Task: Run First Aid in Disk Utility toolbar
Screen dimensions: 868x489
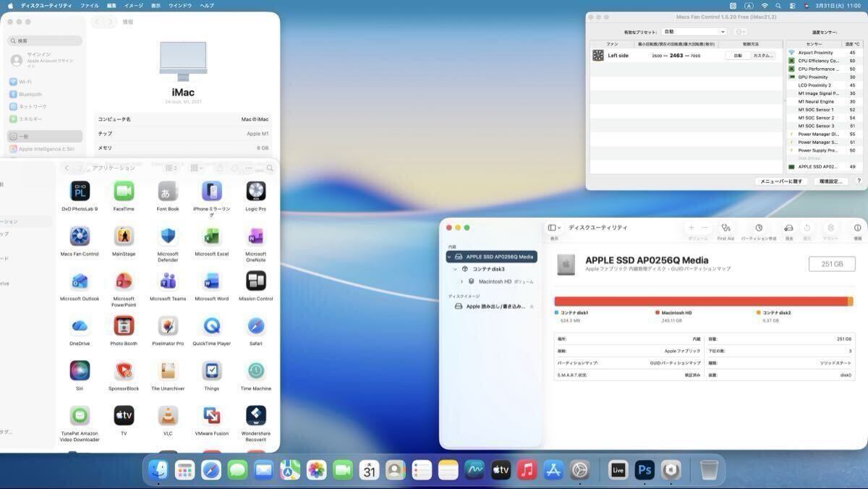Action: [x=726, y=228]
